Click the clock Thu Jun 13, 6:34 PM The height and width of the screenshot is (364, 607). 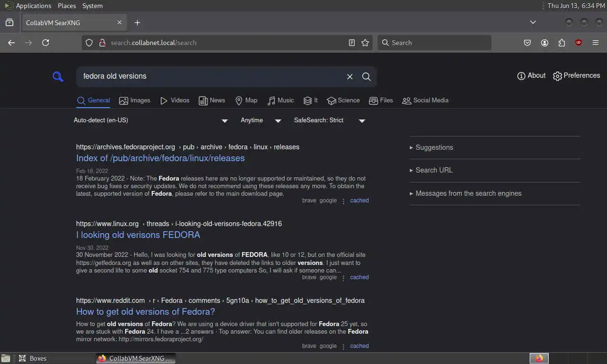[576, 6]
